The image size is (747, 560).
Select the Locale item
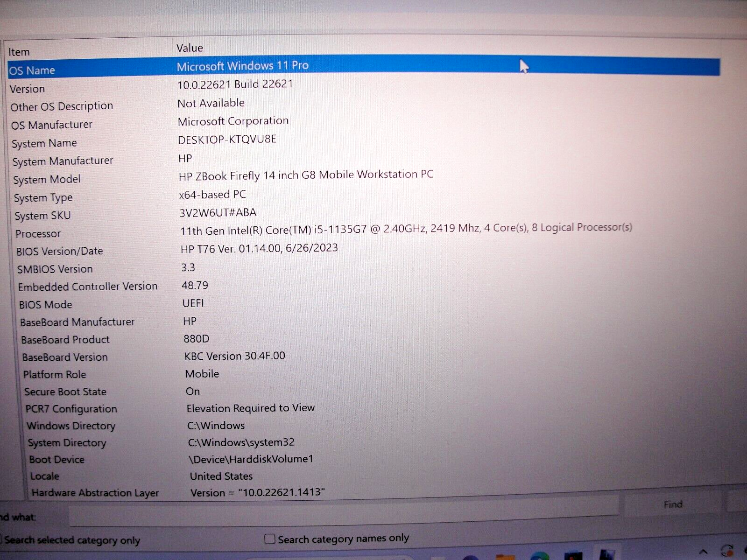[45, 476]
